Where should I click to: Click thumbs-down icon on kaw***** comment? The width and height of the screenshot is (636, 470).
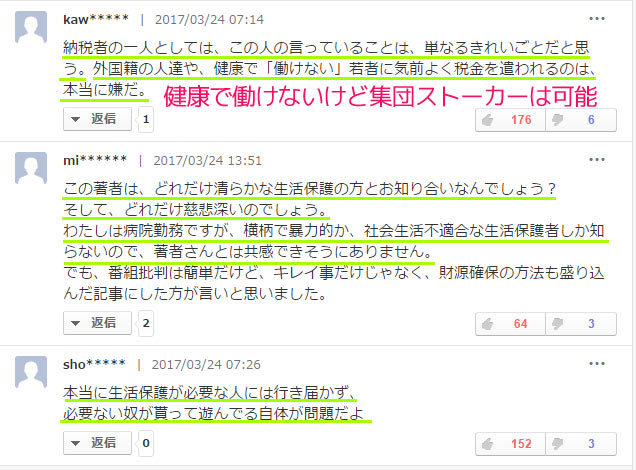(558, 120)
